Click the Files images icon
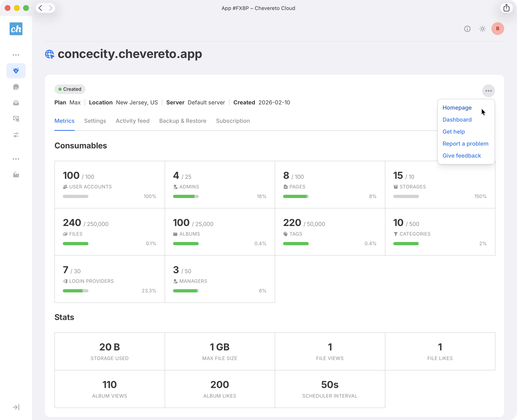The width and height of the screenshot is (517, 420). [65, 234]
